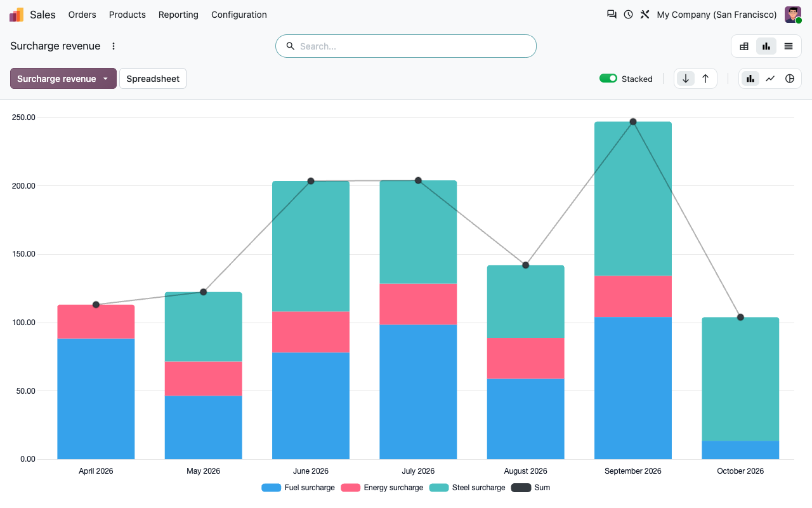Screen dimensions: 812x508
Task: Open the conversations chat icon
Action: click(612, 15)
